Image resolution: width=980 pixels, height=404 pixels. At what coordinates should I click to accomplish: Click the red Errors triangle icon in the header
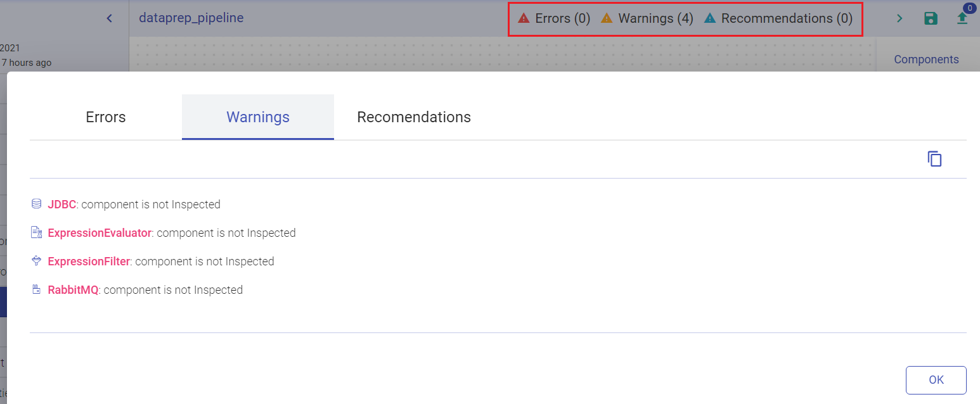point(524,18)
